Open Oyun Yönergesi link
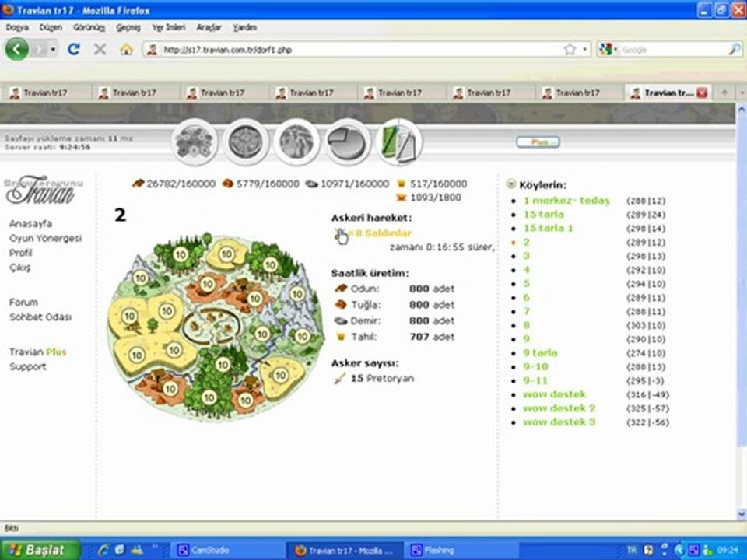 [46, 238]
